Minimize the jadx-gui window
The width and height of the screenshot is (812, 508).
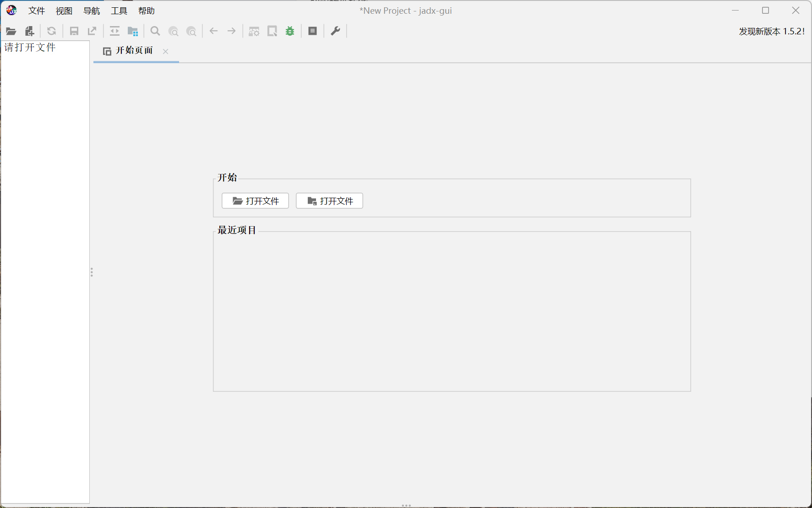point(736,10)
